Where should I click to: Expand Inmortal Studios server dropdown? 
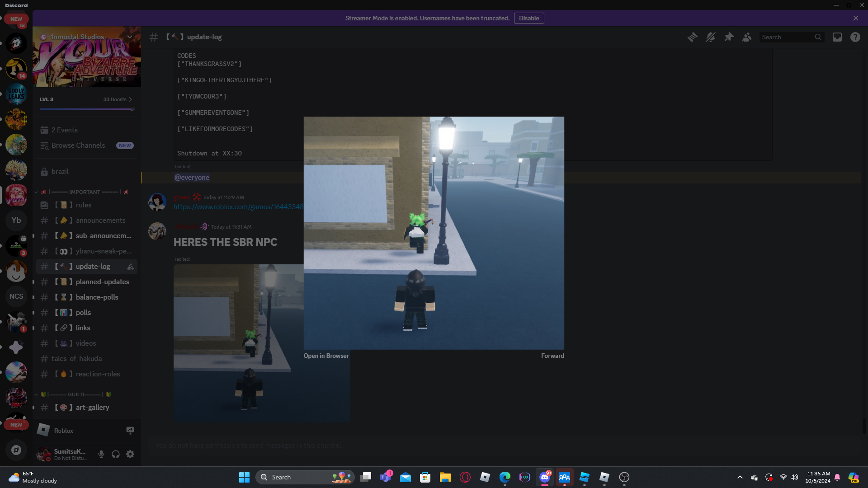coord(130,37)
